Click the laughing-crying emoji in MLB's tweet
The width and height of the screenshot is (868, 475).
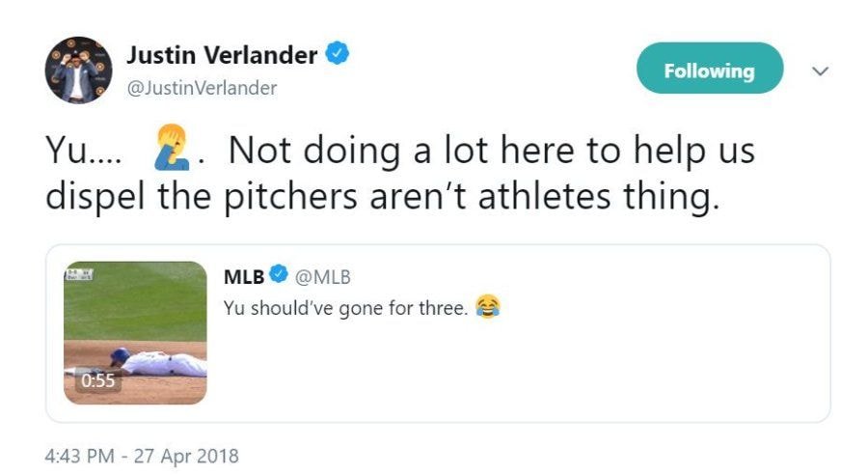point(488,308)
